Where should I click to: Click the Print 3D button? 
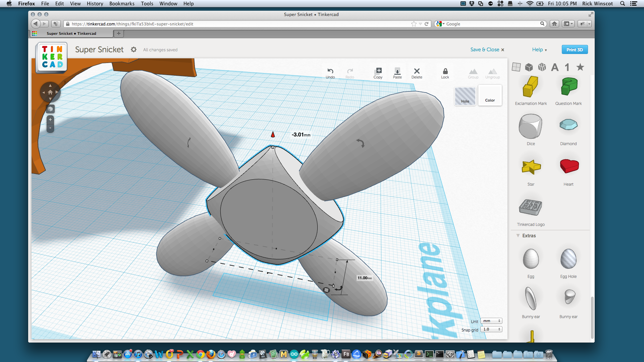coord(575,50)
